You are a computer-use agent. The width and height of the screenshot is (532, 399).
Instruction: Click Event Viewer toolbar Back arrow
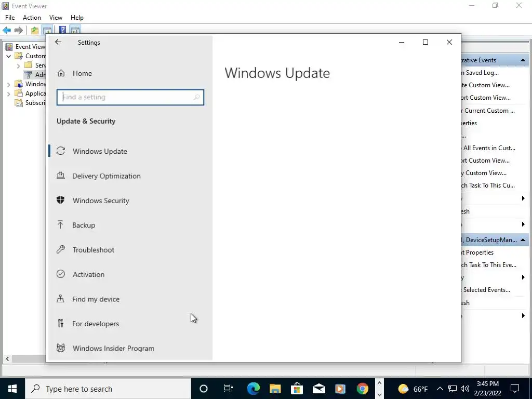click(x=7, y=30)
